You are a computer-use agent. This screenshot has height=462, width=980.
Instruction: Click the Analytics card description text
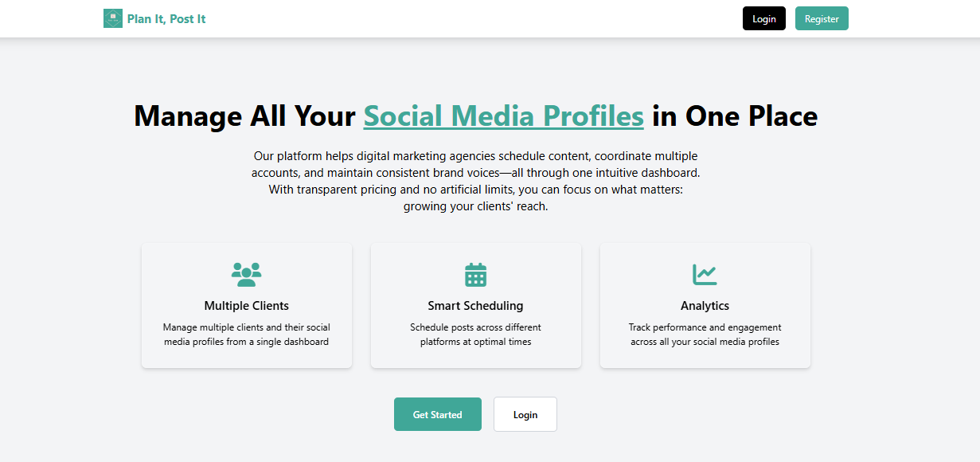(x=705, y=335)
